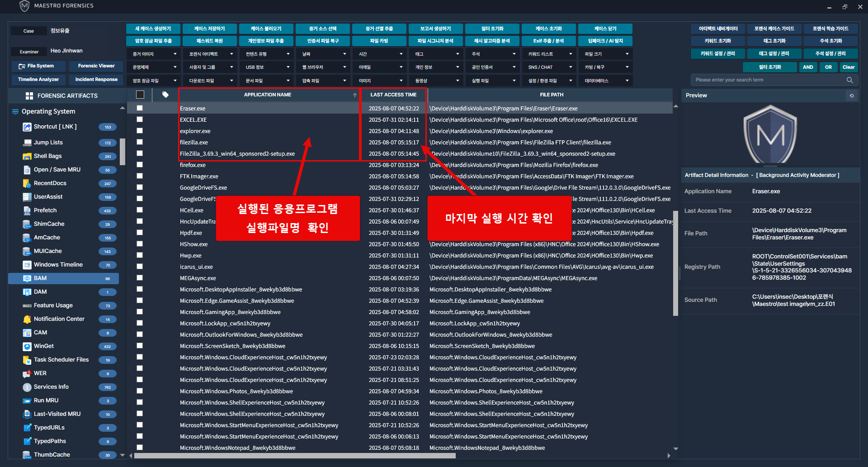Tick the checkbox for EXCEL.EXE row
868x467 pixels.
click(140, 119)
